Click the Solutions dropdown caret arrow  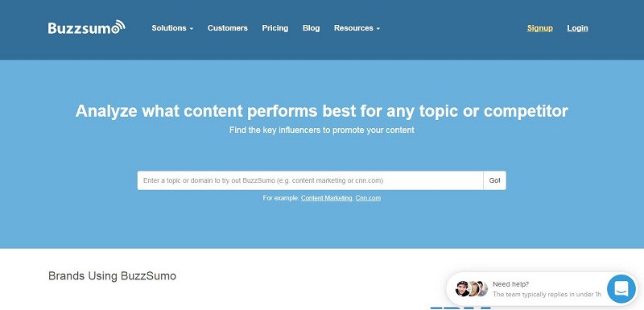click(192, 29)
